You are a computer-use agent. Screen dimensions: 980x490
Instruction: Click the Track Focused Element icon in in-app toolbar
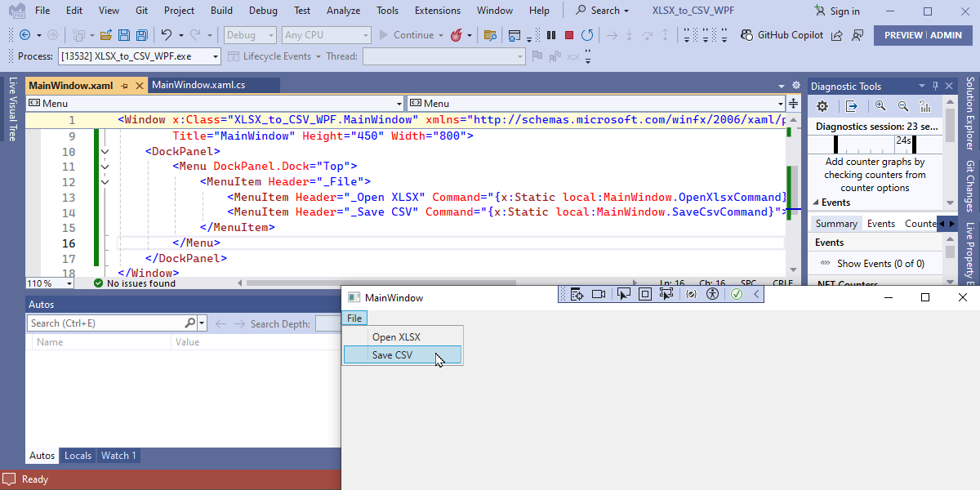click(666, 294)
